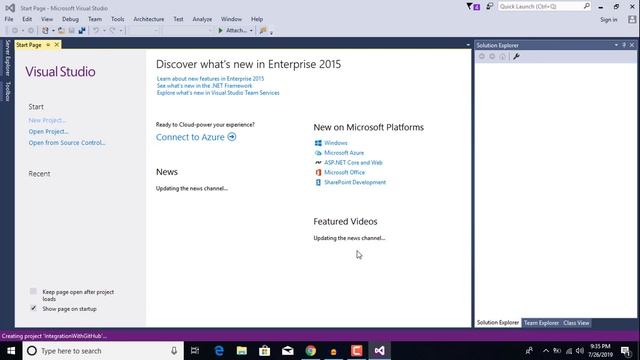Viewport: 640px width, 360px height.
Task: Open the Solution Configurations combo box
Action: (143, 30)
